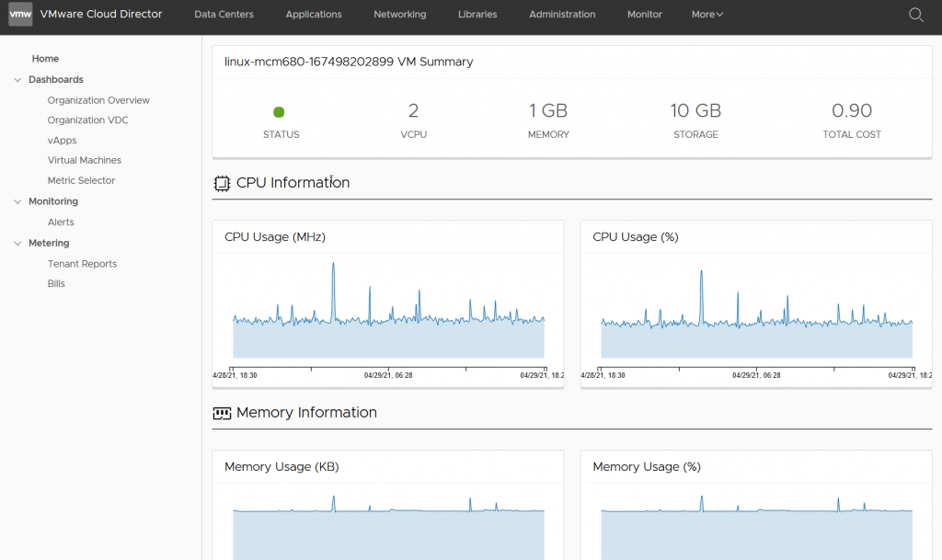Collapse the Metering section chevron
The height and width of the screenshot is (560, 942).
(17, 244)
